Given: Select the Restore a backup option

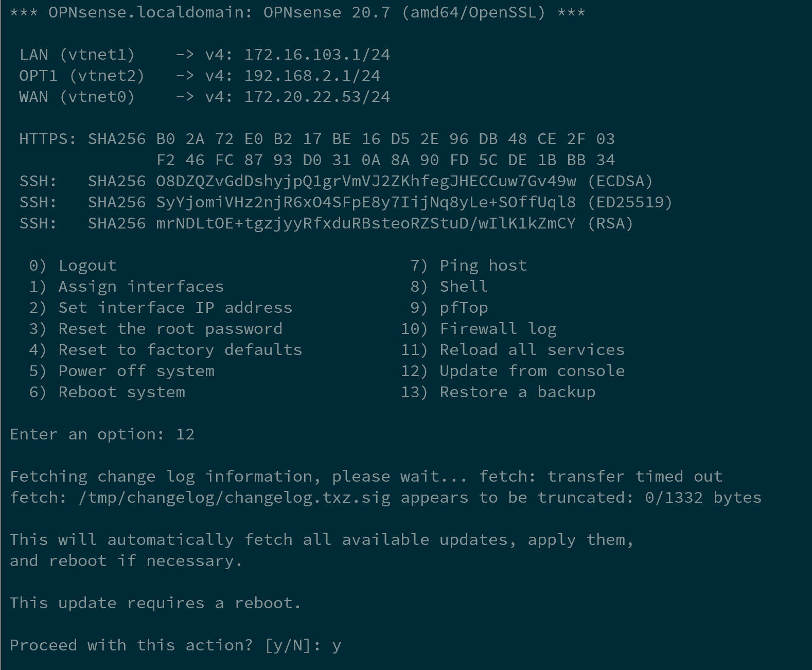Looking at the screenshot, I should point(517,392).
